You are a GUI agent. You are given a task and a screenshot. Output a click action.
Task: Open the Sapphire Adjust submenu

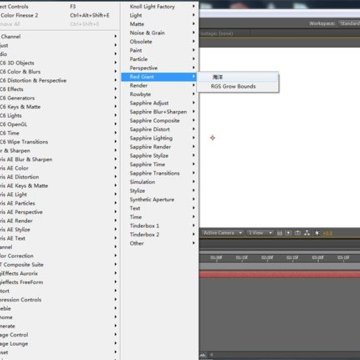pos(160,103)
